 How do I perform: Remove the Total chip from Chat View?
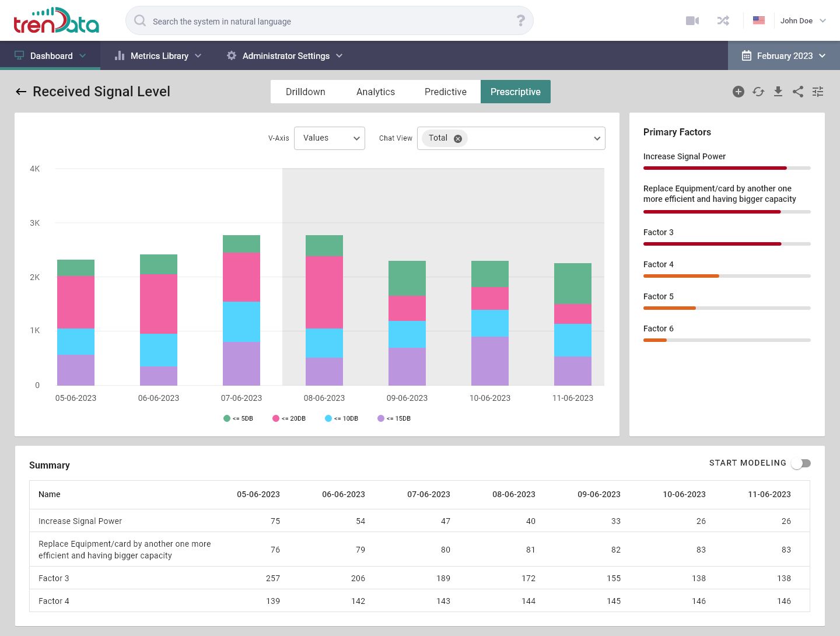click(458, 139)
